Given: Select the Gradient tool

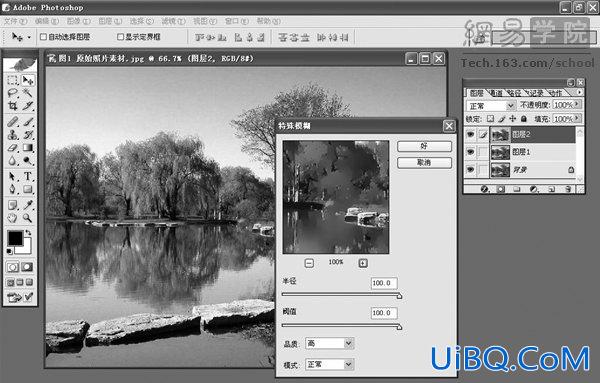Looking at the screenshot, I should tap(28, 147).
